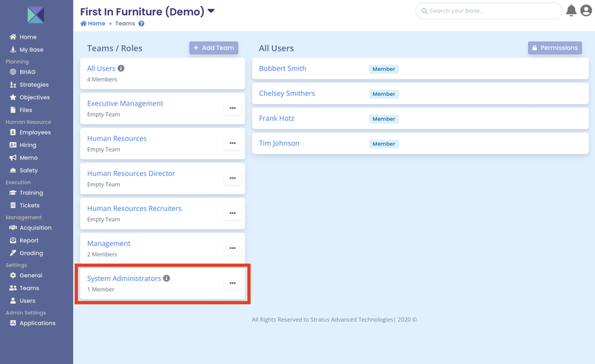
Task: Click the notification bell icon
Action: coord(571,10)
